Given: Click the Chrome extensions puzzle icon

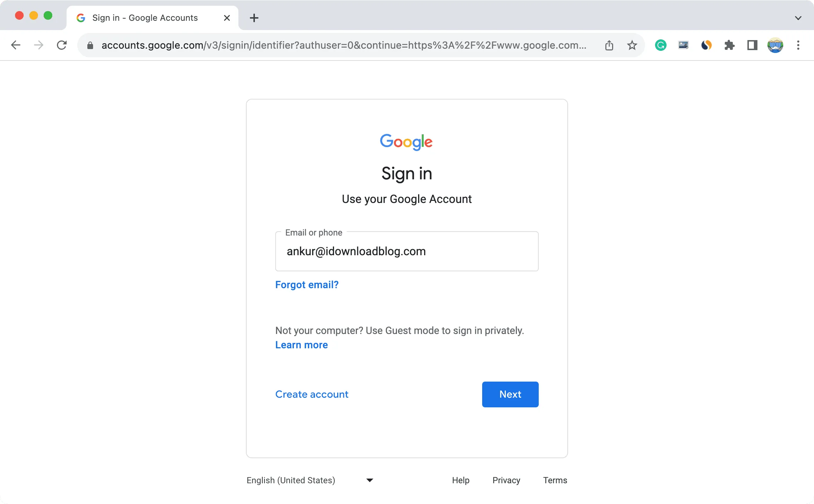Looking at the screenshot, I should (728, 45).
